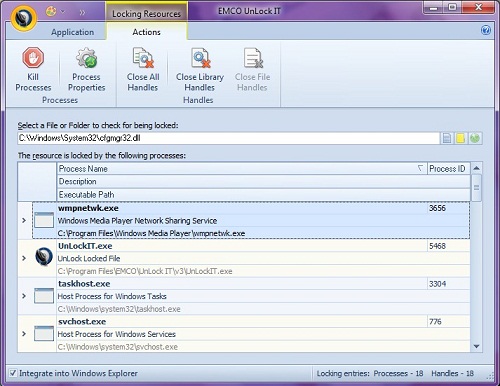Select the UnLockIT.exe process name
Screen dimensions: 500x386
pos(85,246)
